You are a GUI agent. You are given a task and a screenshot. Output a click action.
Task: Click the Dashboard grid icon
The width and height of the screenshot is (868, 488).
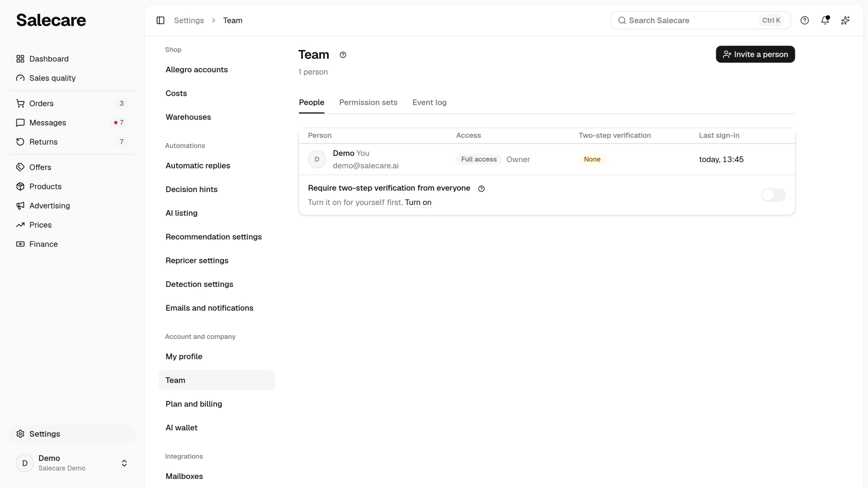point(20,59)
